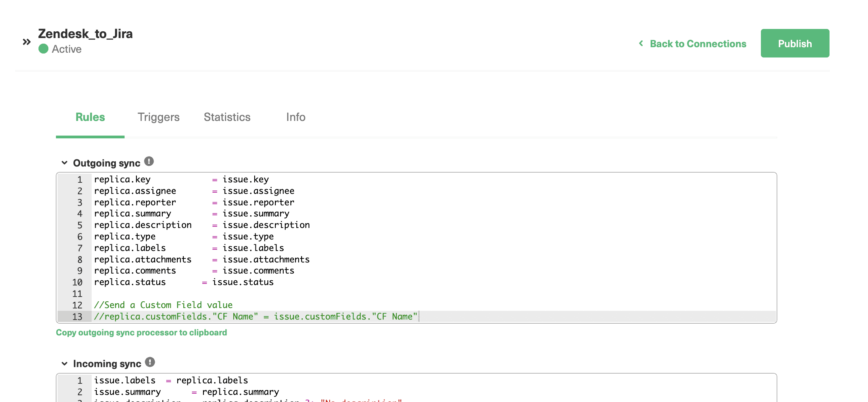This screenshot has height=402, width=868.
Task: Click line number 1 in the gutter
Action: (79, 179)
